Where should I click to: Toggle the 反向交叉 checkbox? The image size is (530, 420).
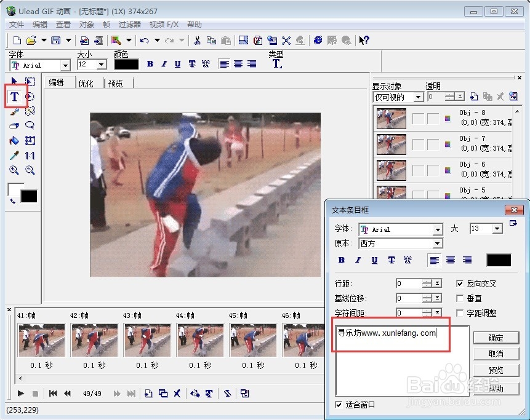pyautogui.click(x=460, y=283)
